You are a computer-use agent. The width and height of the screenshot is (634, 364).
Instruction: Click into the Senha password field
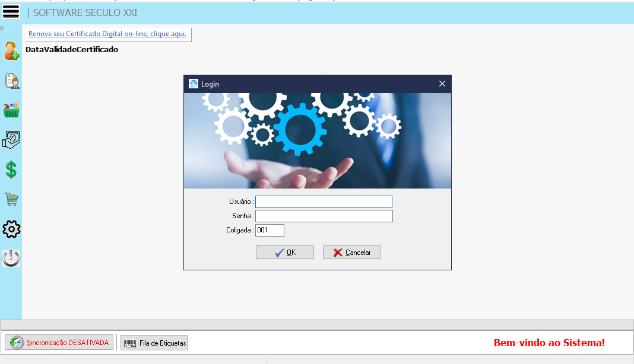tap(324, 216)
